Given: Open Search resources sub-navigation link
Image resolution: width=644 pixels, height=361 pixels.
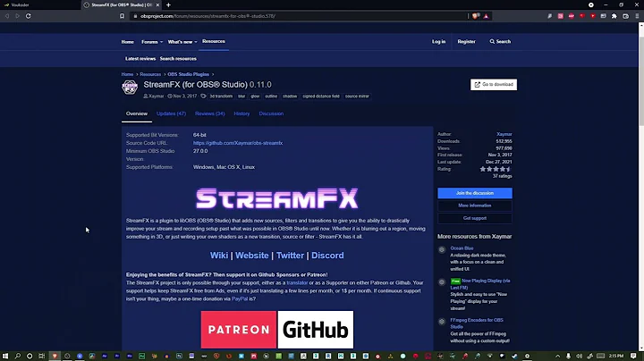Looking at the screenshot, I should click(178, 59).
